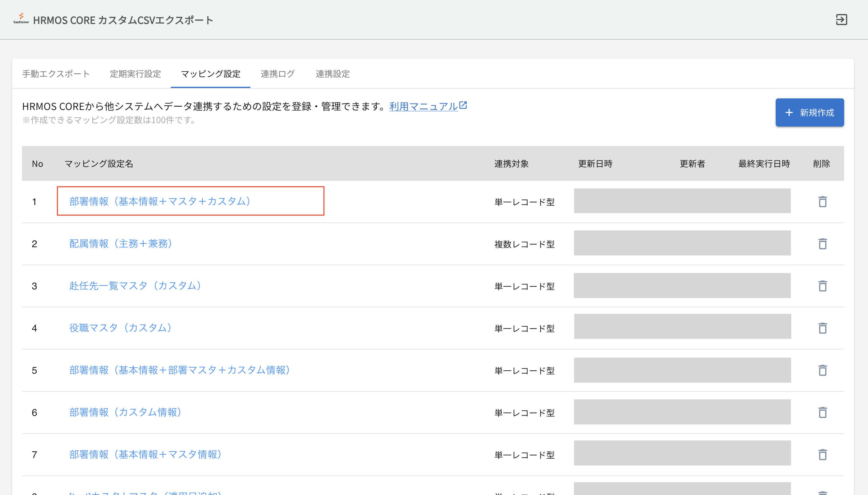Click trash icon for 役職マスタ（カスタム）
The height and width of the screenshot is (495, 868).
pyautogui.click(x=822, y=328)
